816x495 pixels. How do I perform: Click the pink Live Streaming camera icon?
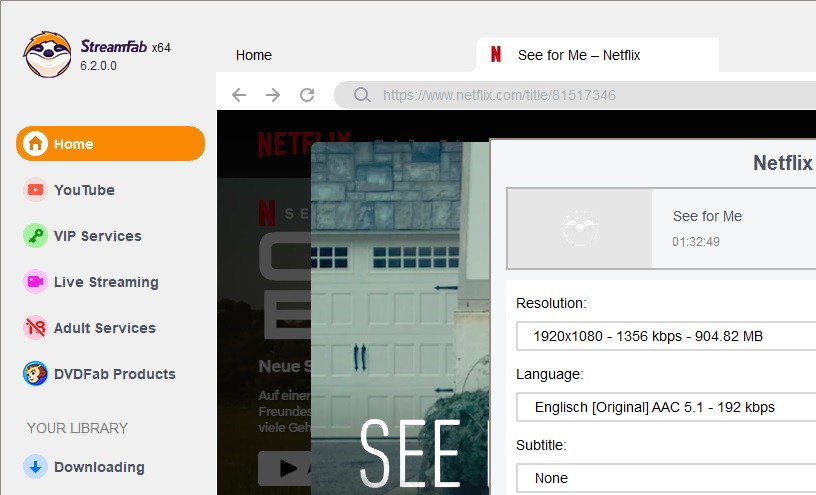click(35, 282)
